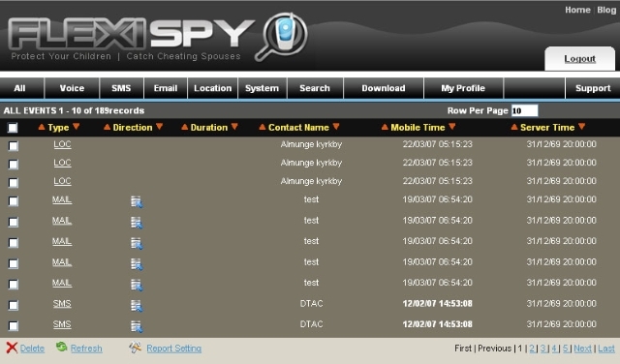620x364 pixels.
Task: Click the FlexiSpy magnifier phone logo
Action: pyautogui.click(x=282, y=36)
